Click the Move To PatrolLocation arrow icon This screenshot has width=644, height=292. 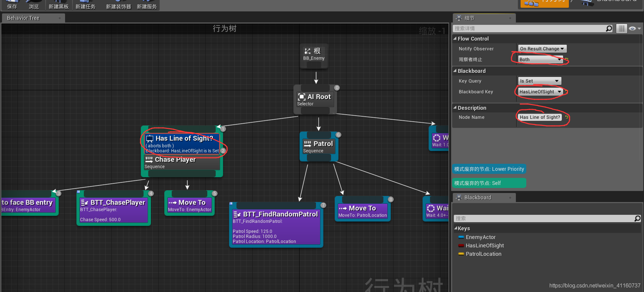tap(343, 208)
